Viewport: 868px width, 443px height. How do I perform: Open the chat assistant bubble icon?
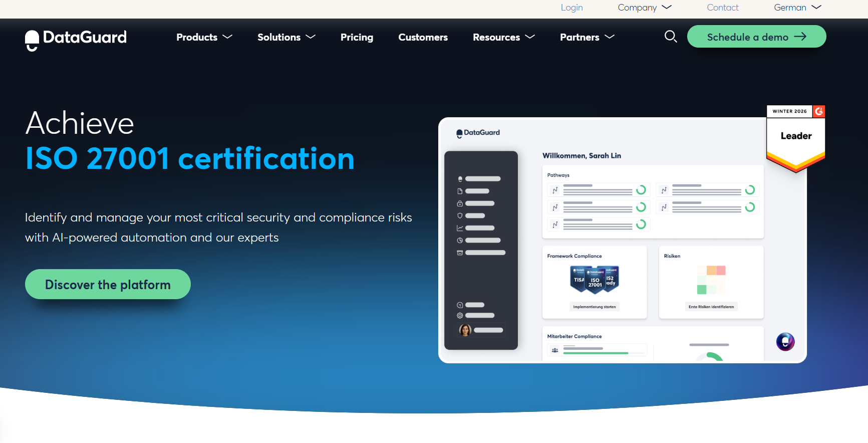785,342
